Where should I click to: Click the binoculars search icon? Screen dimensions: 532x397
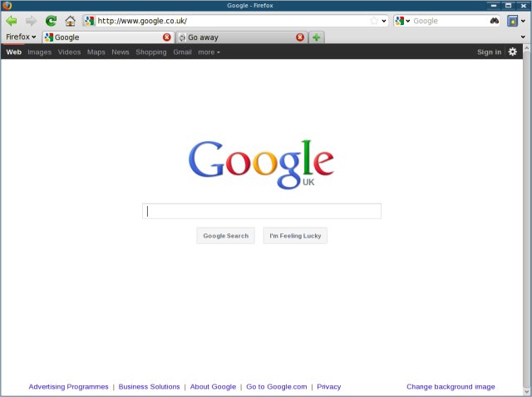(495, 21)
